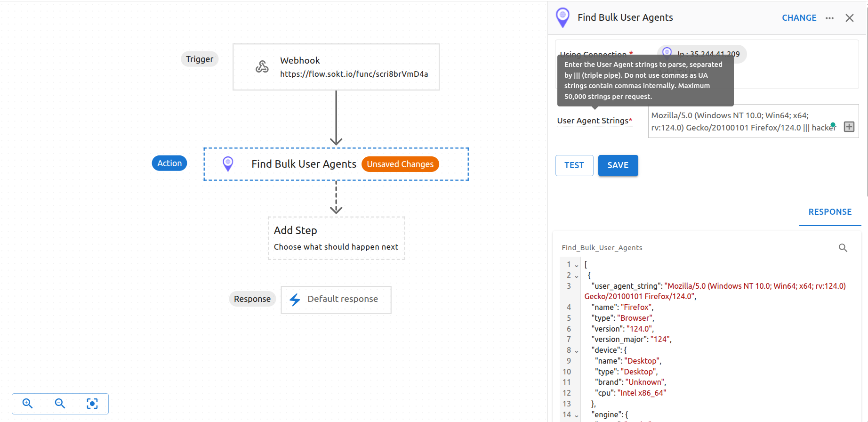Click the "cpu": "Intel x86_64" line

(630, 393)
